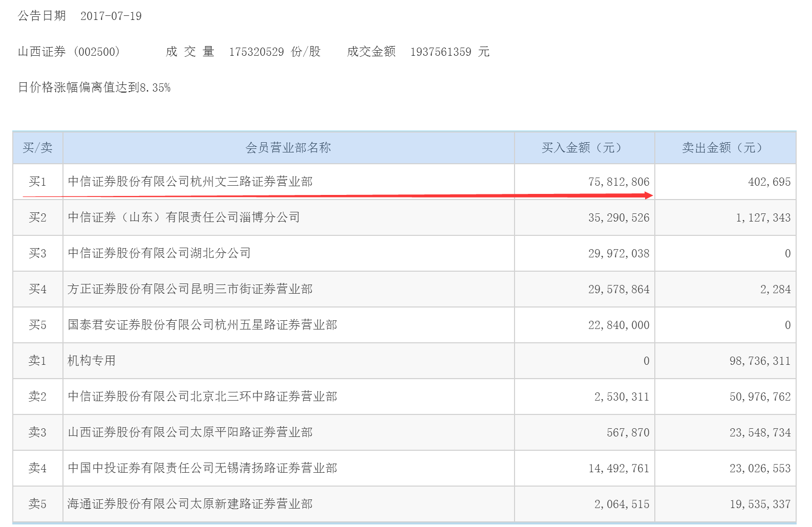The width and height of the screenshot is (812, 527).
Task: Click the 公告日期 label
Action: [42, 16]
